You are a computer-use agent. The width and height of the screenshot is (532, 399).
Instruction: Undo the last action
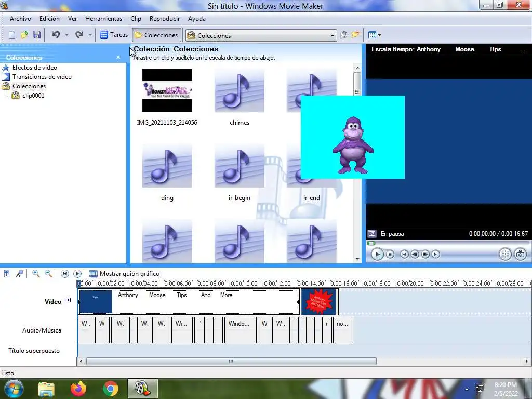point(56,35)
